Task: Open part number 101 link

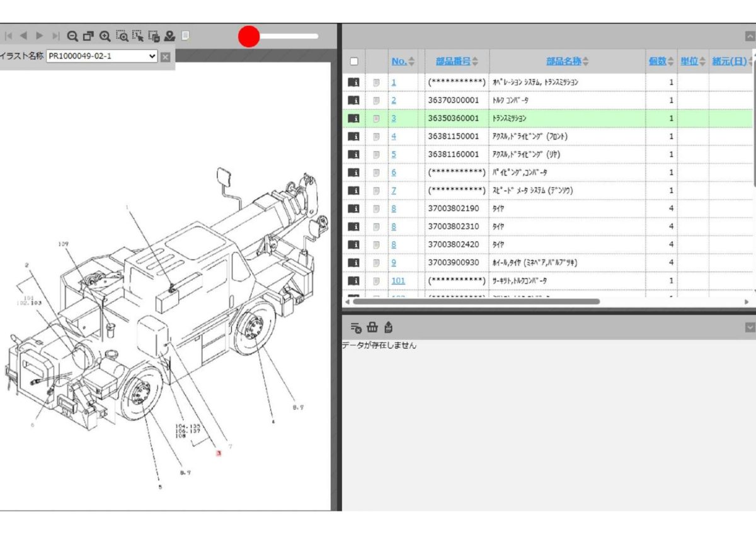Action: (x=398, y=281)
